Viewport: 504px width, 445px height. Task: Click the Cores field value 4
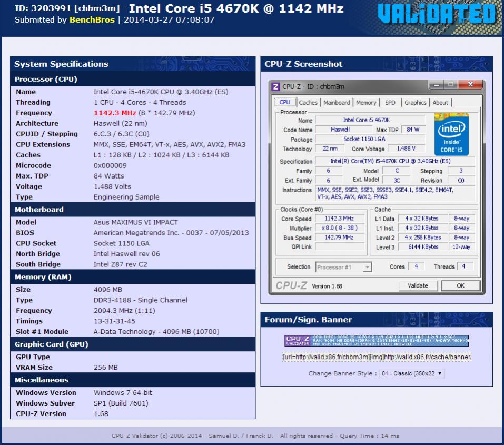(x=416, y=266)
